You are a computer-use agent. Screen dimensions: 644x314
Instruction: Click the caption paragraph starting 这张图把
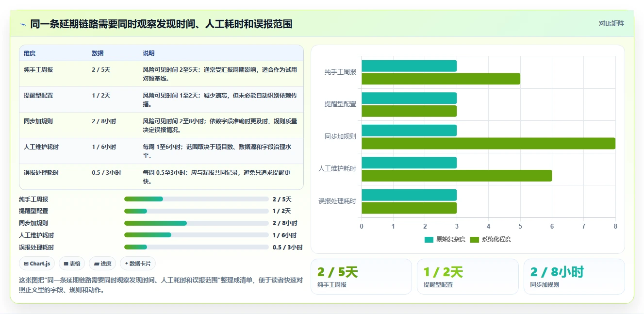[x=161, y=285]
